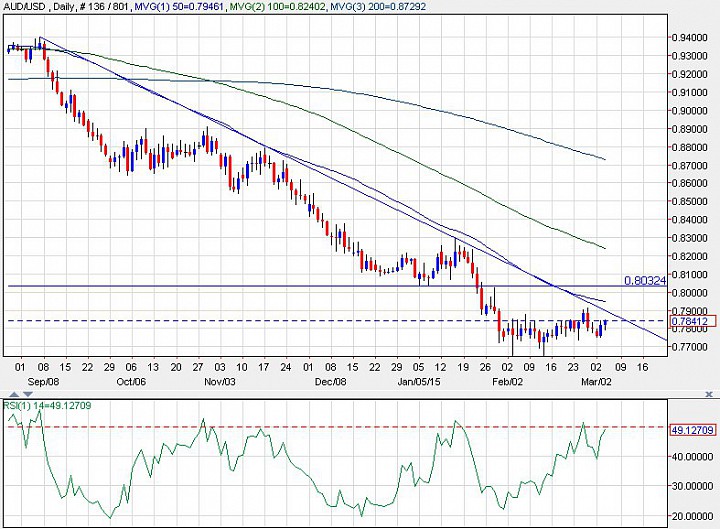Click the Sep/08 date label
Screen dimensions: 720x529
tap(43, 382)
